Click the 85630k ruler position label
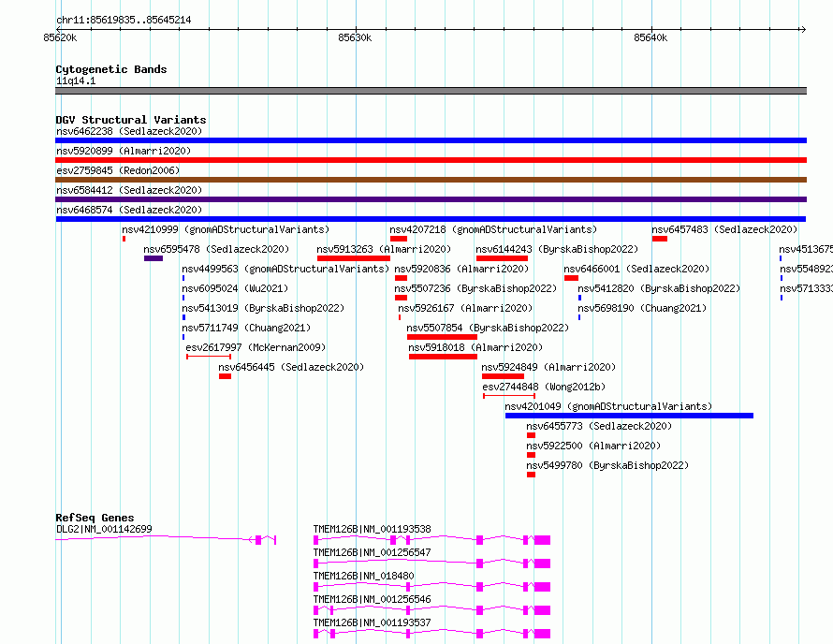Image resolution: width=833 pixels, height=644 pixels. (x=355, y=37)
